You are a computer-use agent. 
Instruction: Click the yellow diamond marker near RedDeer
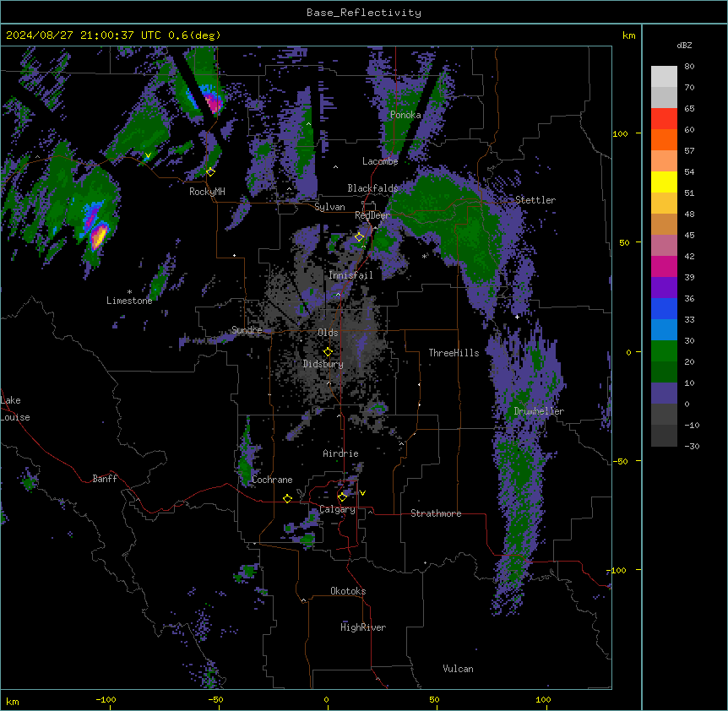[x=359, y=237]
